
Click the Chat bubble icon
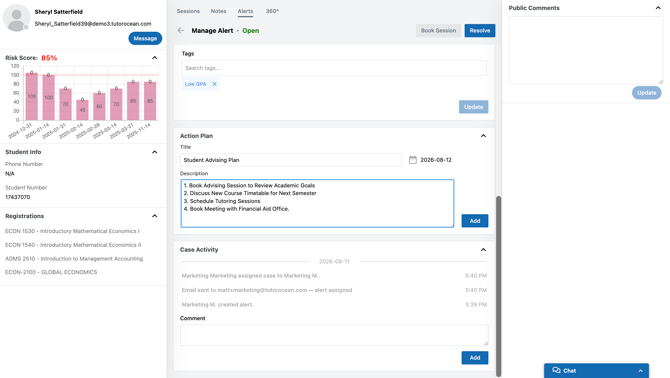click(556, 370)
